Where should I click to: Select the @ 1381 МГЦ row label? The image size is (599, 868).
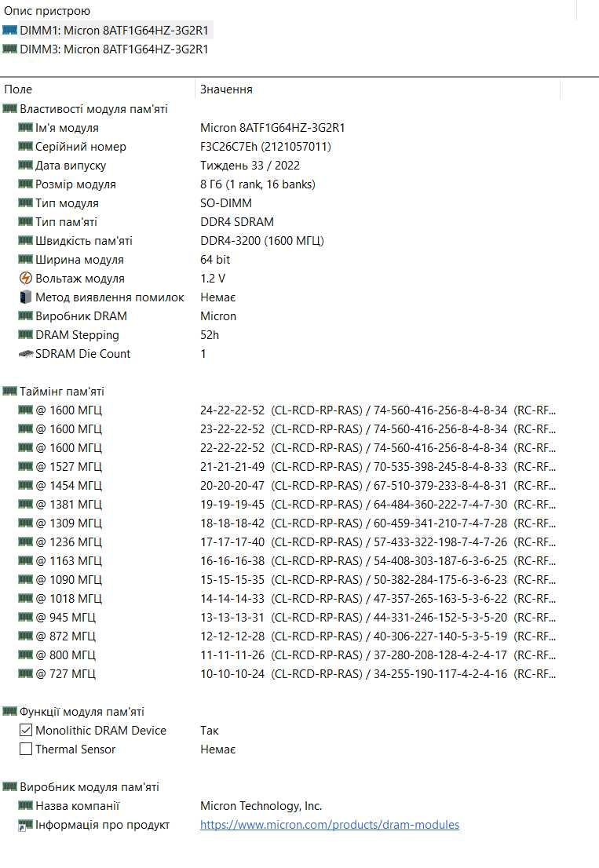tap(68, 504)
